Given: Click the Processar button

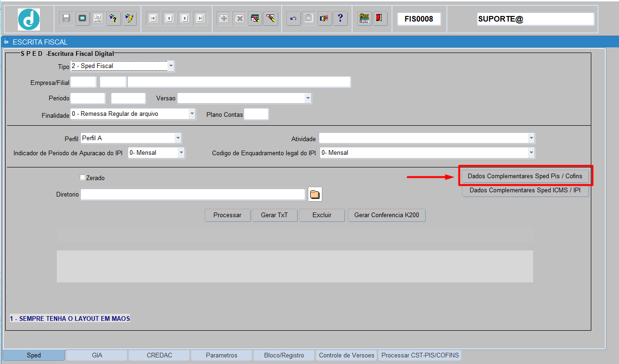Looking at the screenshot, I should [x=228, y=215].
